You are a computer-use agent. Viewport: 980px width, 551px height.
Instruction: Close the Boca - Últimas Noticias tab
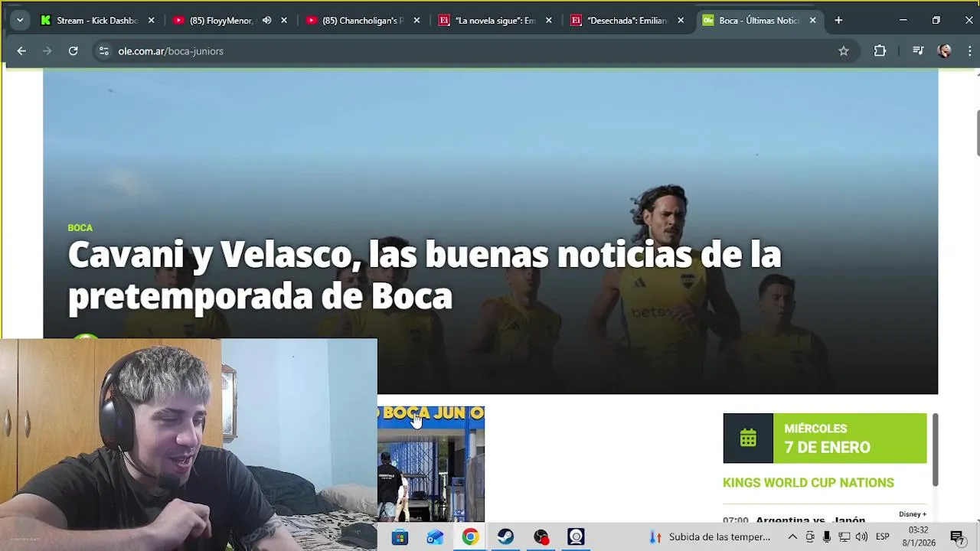point(813,21)
